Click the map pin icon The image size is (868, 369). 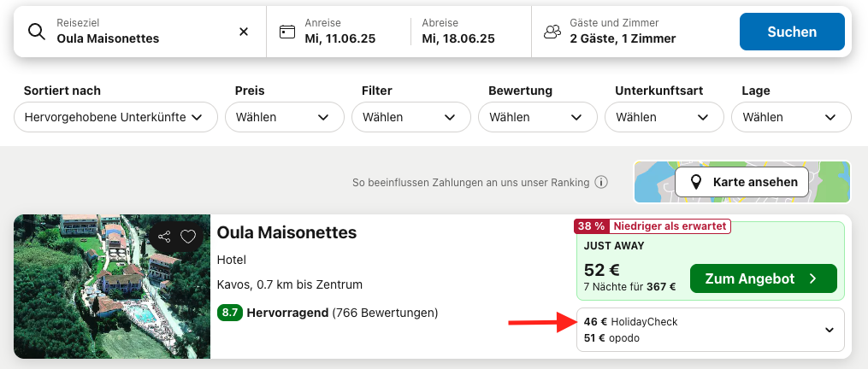point(695,182)
